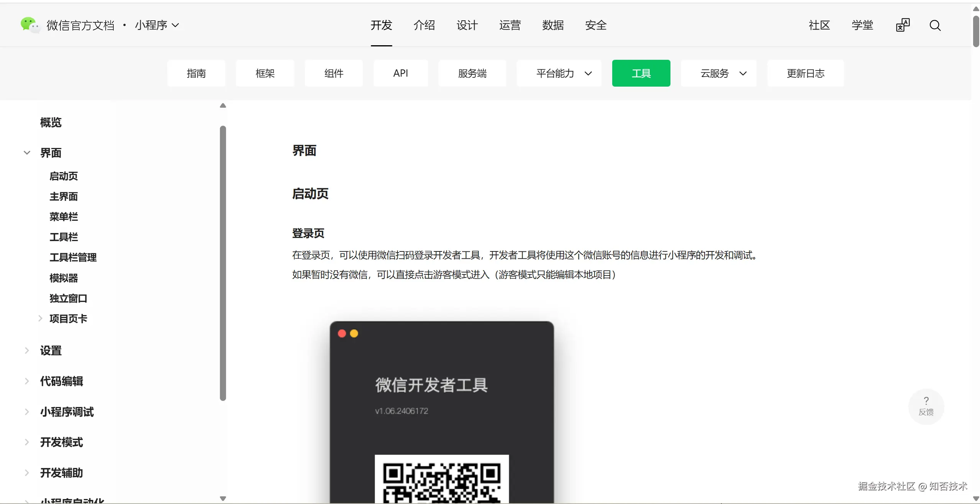Open the 社区 link
The image size is (980, 504).
(819, 25)
